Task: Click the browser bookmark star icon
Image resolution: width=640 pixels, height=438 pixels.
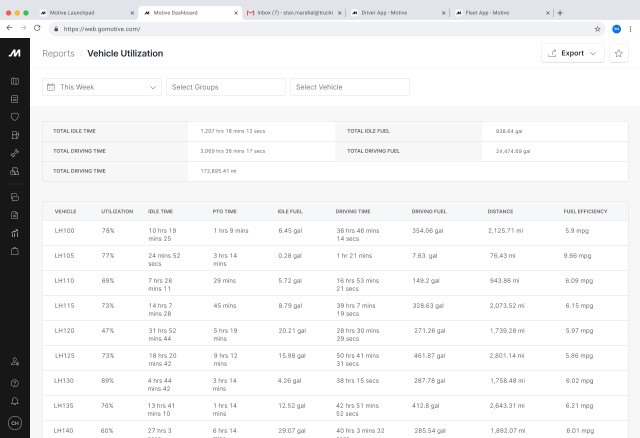Action: 596,29
